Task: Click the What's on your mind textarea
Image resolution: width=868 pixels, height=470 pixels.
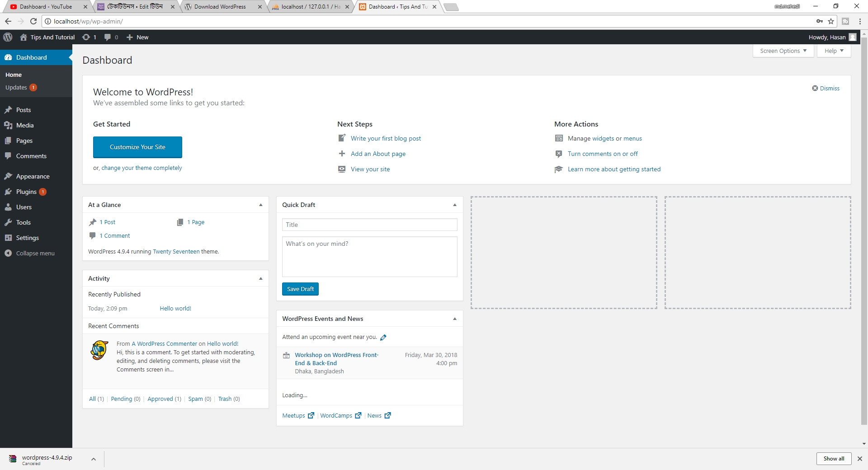Action: (369, 256)
